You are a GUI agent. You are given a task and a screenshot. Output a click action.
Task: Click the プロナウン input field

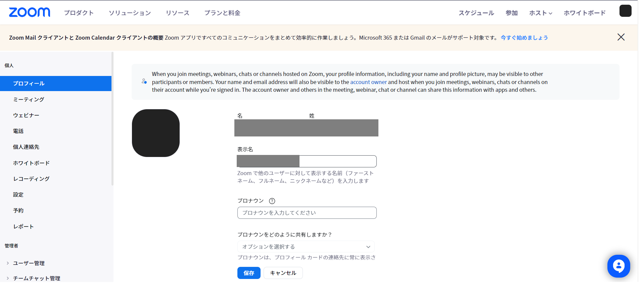click(307, 213)
